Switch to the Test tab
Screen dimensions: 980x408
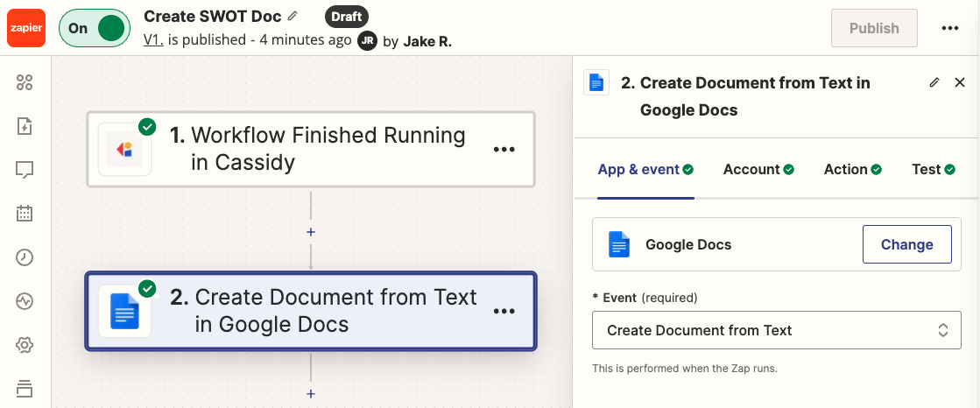[933, 169]
